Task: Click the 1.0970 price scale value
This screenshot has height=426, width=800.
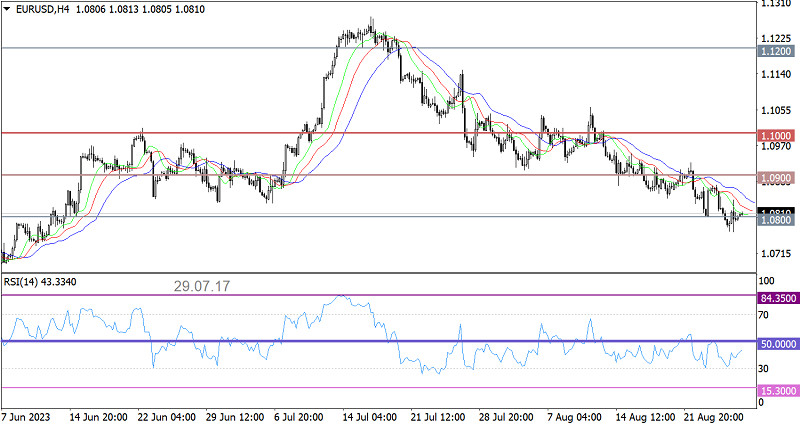Action: (x=776, y=146)
